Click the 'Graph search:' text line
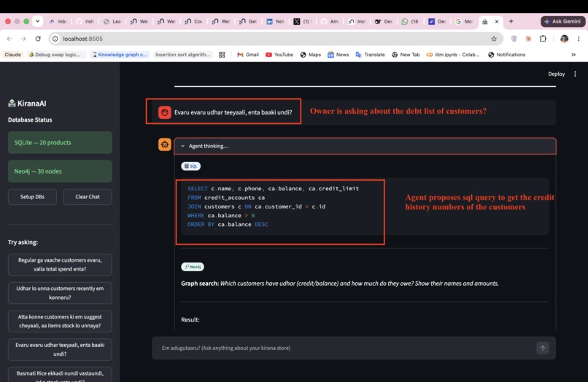588x382 pixels. (x=340, y=284)
